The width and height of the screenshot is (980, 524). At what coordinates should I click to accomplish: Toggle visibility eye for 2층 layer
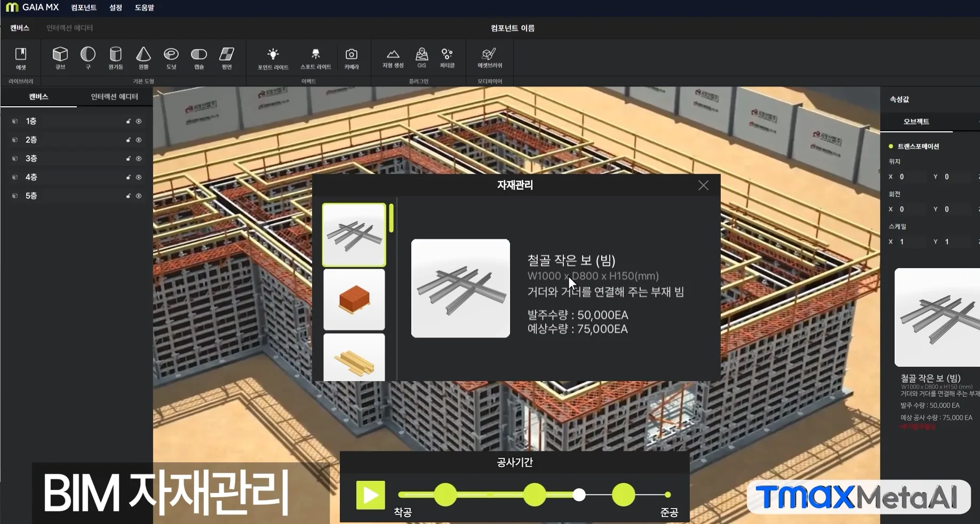pyautogui.click(x=139, y=140)
